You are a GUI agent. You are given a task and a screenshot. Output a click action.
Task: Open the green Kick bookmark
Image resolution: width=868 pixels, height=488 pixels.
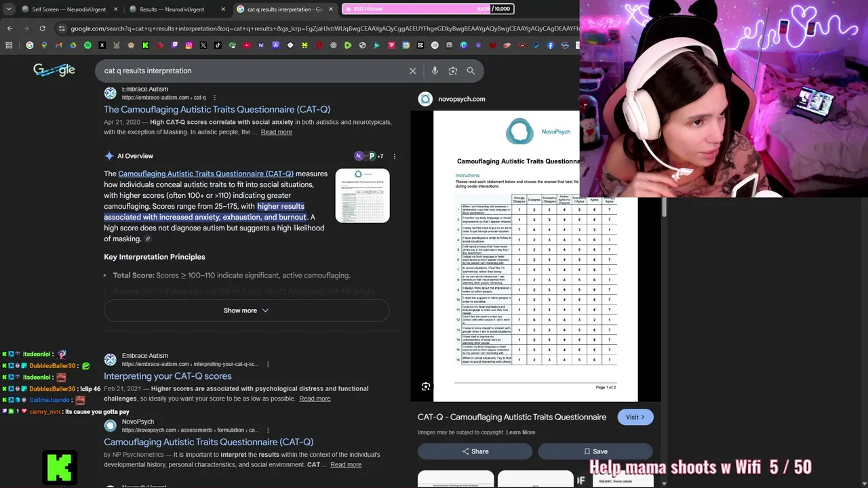(x=145, y=45)
